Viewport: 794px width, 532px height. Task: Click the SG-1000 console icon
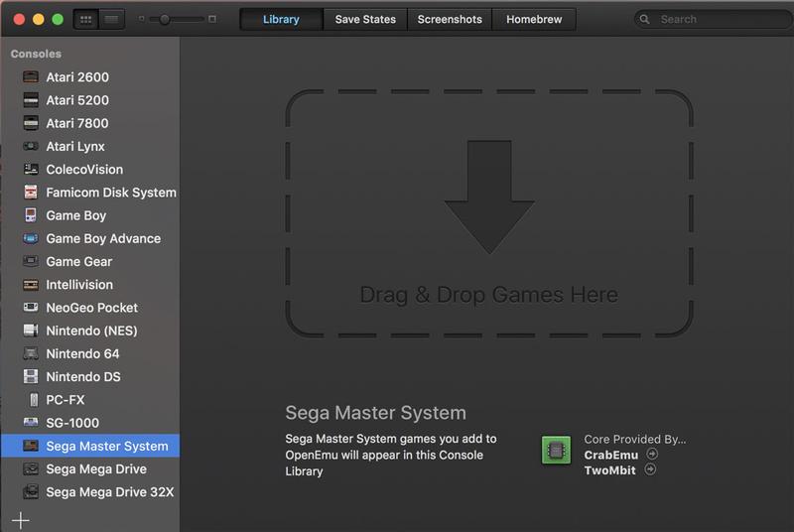pyautogui.click(x=31, y=422)
